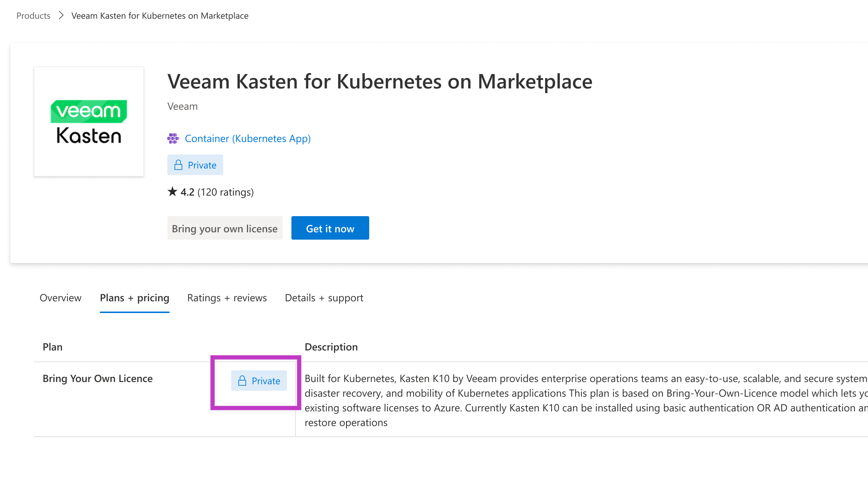Image resolution: width=868 pixels, height=480 pixels.
Task: Click the Veeam publisher name
Action: coord(182,106)
